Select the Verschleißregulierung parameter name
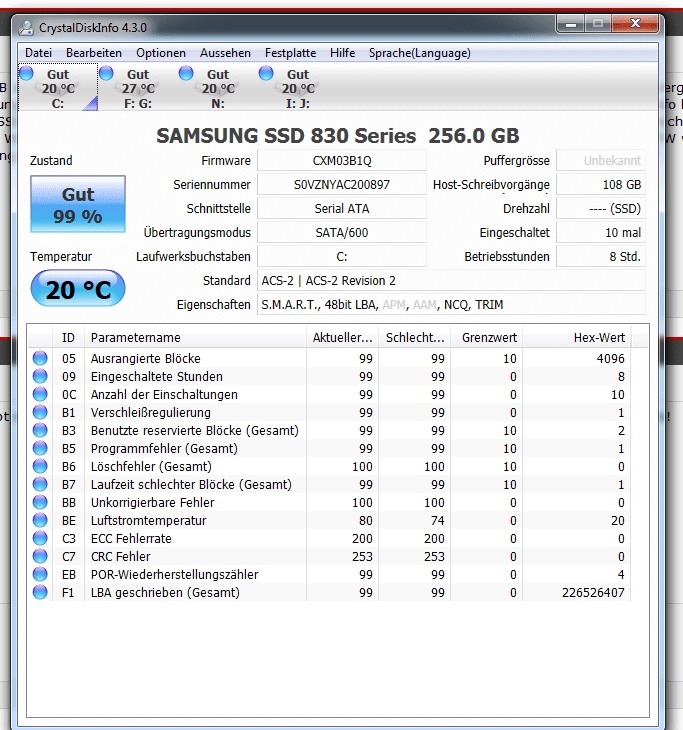Viewport: 683px width, 730px height. coord(151,412)
